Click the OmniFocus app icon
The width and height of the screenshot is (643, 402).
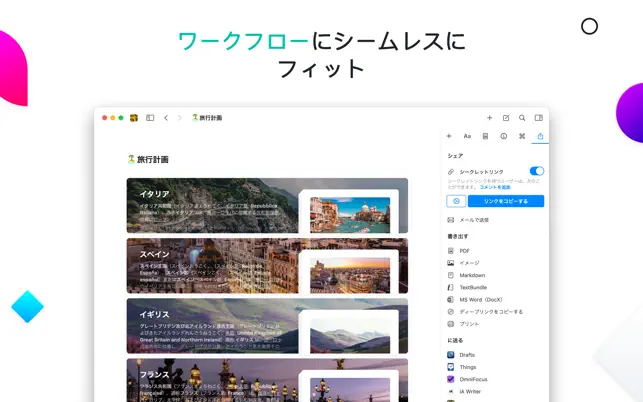[451, 379]
